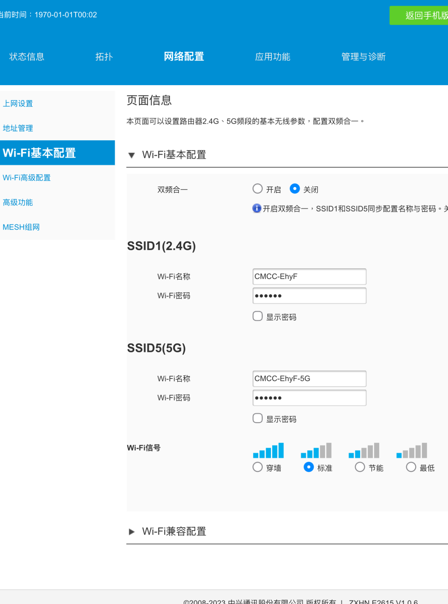Screen dimensions: 448x604
Task: Open the 应用功能 top tab
Action: 272,57
